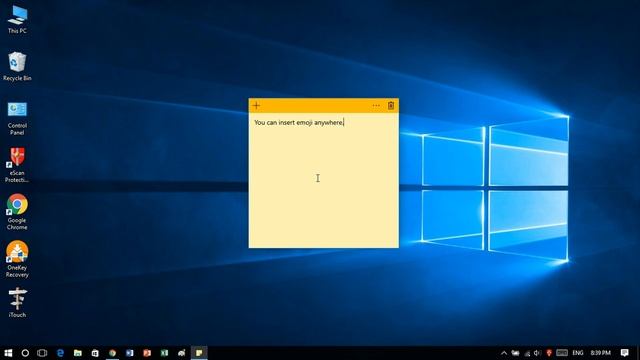Open PowerPoint from the taskbar
Screen dimensions: 640x360
point(147,353)
